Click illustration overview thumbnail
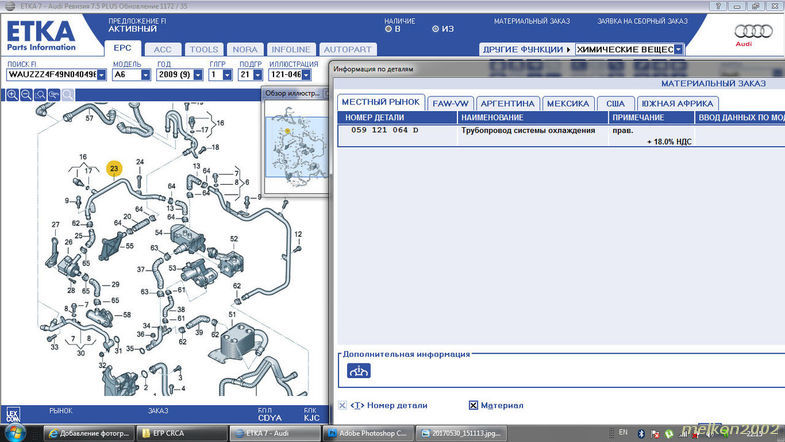Image resolution: width=785 pixels, height=442 pixels. click(x=295, y=147)
